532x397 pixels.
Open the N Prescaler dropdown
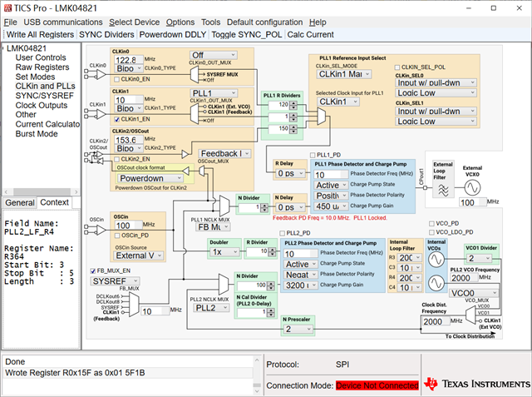298,329
